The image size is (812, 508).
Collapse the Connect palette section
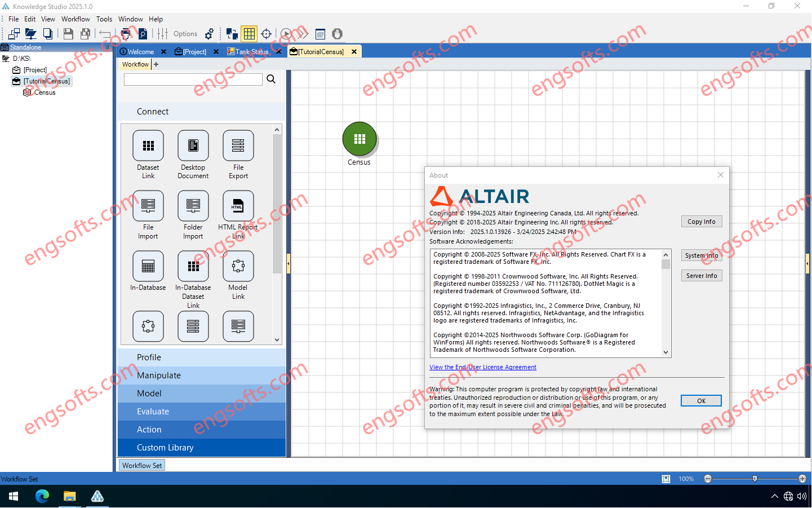coord(202,112)
